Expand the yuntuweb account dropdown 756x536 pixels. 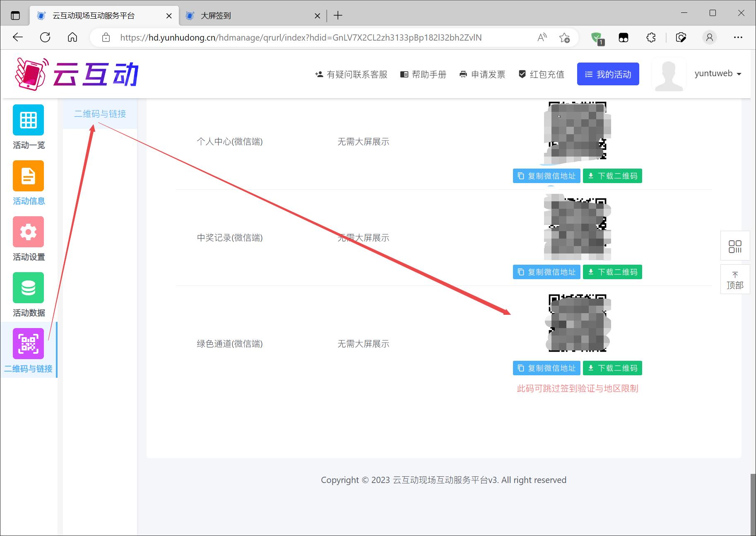point(717,74)
